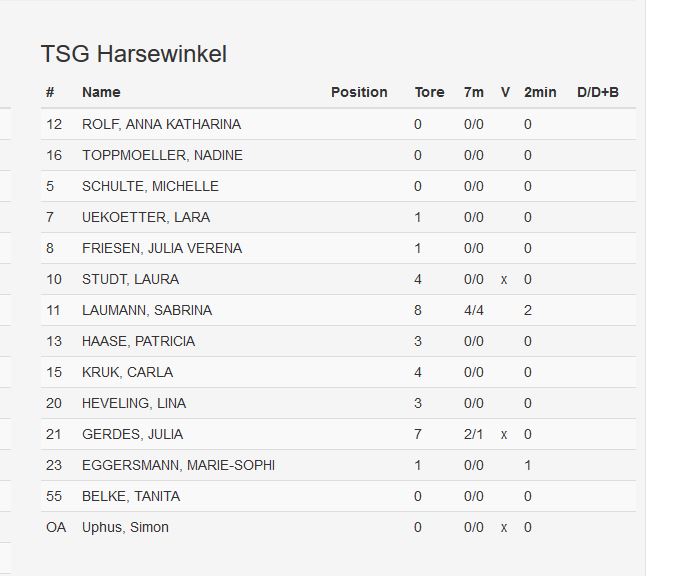Screen dimensions: 696x576
Task: Click the 4/4 penalty value for Laumann
Action: pos(474,310)
